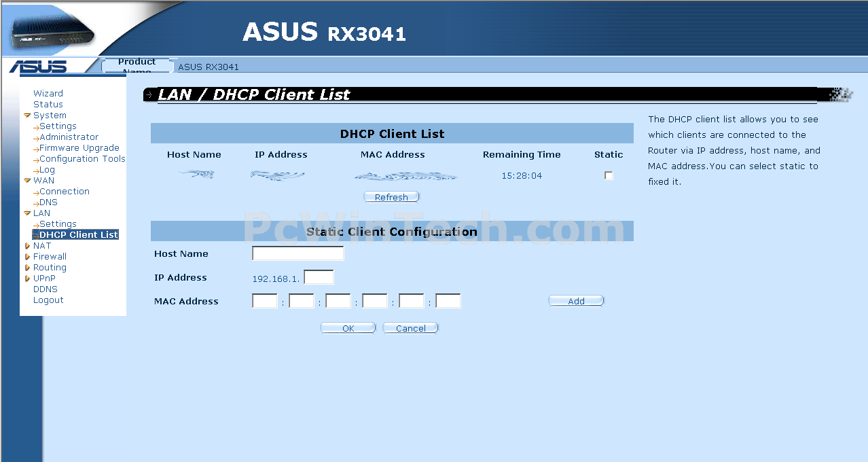The width and height of the screenshot is (868, 462).
Task: Collapse the WAN menu arrow
Action: click(27, 181)
